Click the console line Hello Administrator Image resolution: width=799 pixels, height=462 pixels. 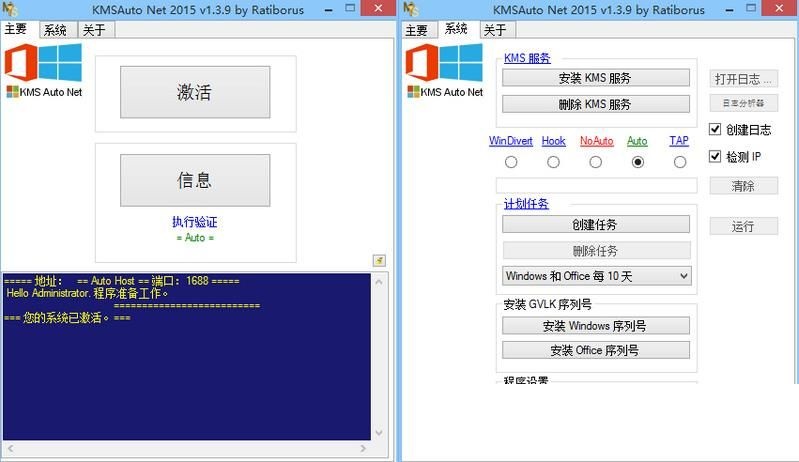(x=87, y=293)
